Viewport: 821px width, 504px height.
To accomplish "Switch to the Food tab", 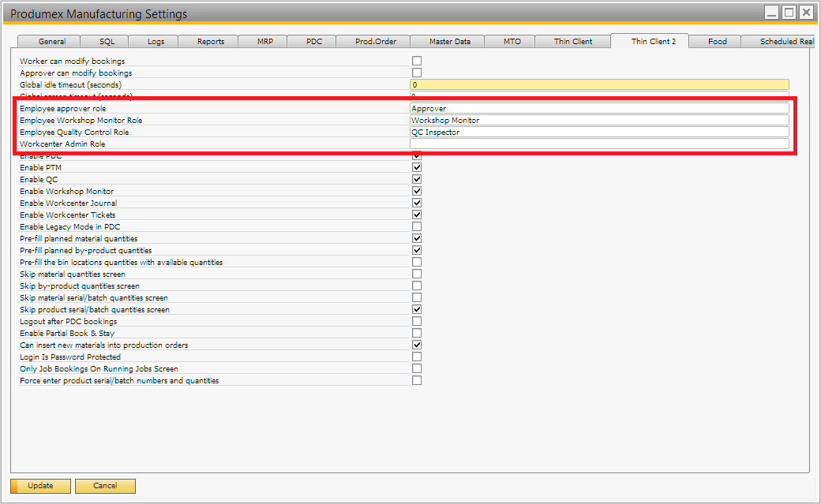I will [717, 41].
